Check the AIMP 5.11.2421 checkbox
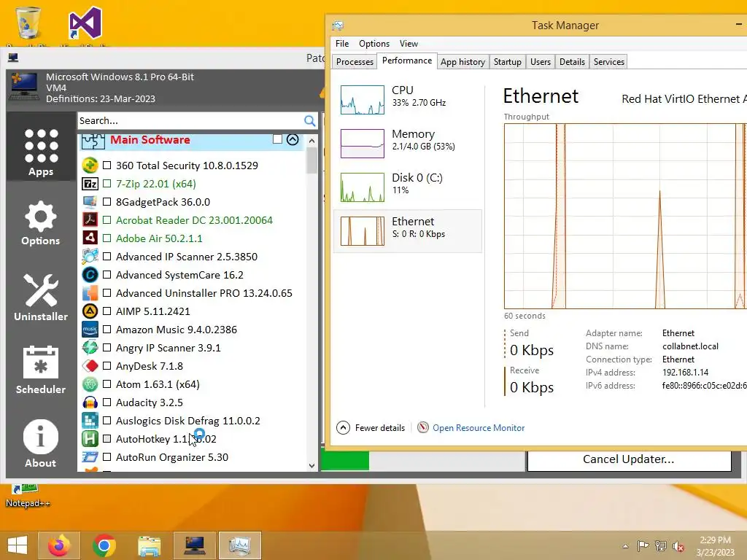 tap(107, 311)
